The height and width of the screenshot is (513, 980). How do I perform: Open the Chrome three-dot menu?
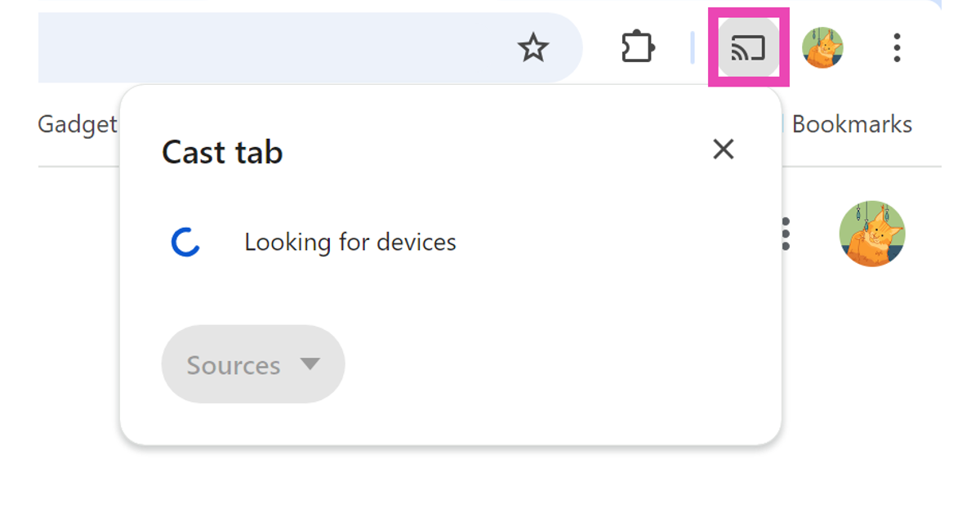[x=897, y=48]
